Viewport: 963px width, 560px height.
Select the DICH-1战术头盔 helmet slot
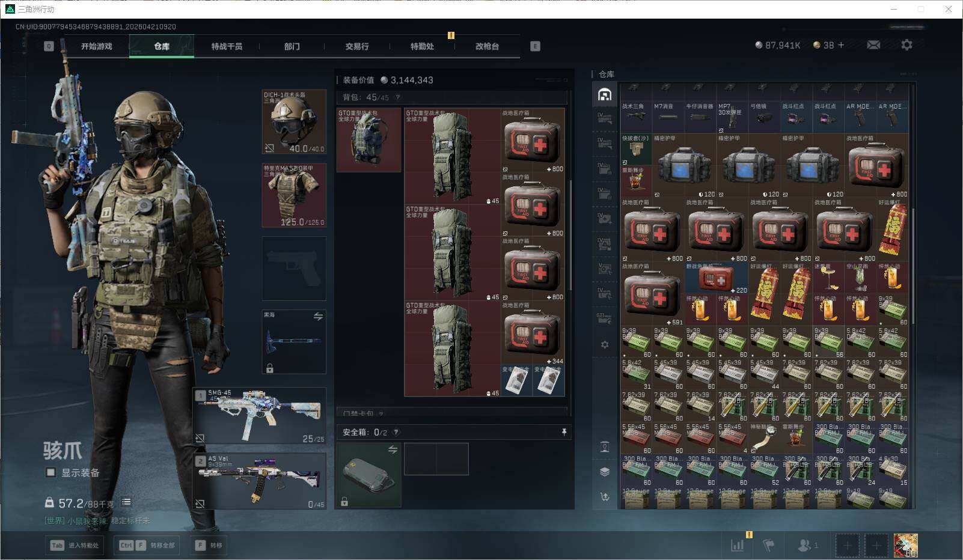point(294,122)
